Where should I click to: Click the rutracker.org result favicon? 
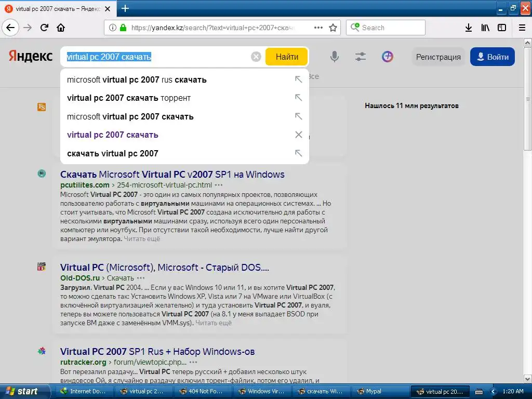[42, 351]
